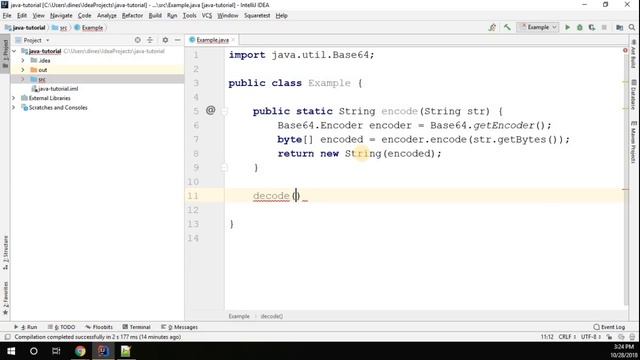Open the Event Log panel
This screenshot has width=640, height=360.
pos(609,327)
